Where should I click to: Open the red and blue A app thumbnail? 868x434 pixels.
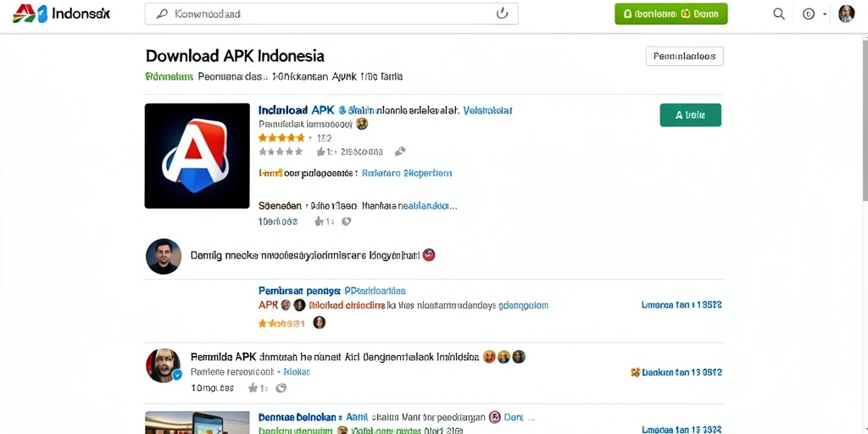[x=197, y=156]
